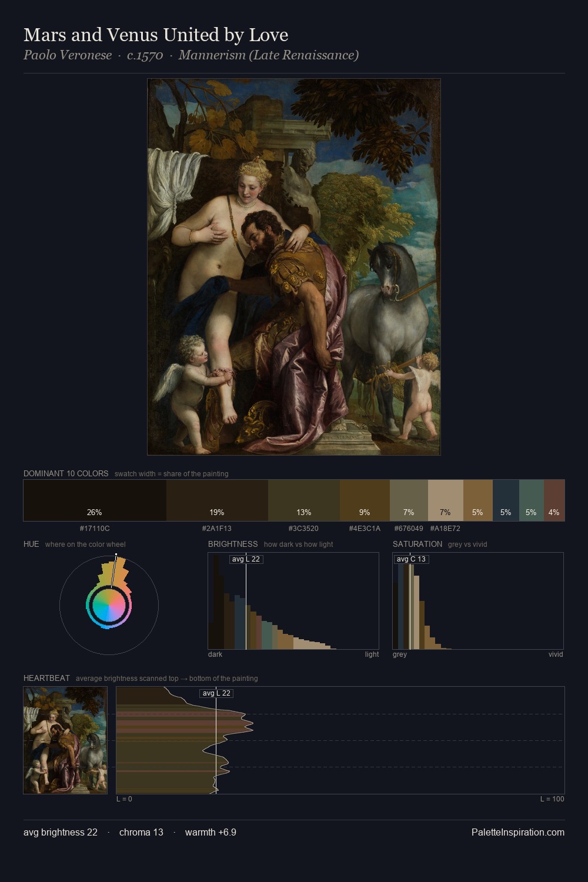This screenshot has width=588, height=882.
Task: Select the 9% brown swatch #4E3C1A
Action: point(365,500)
